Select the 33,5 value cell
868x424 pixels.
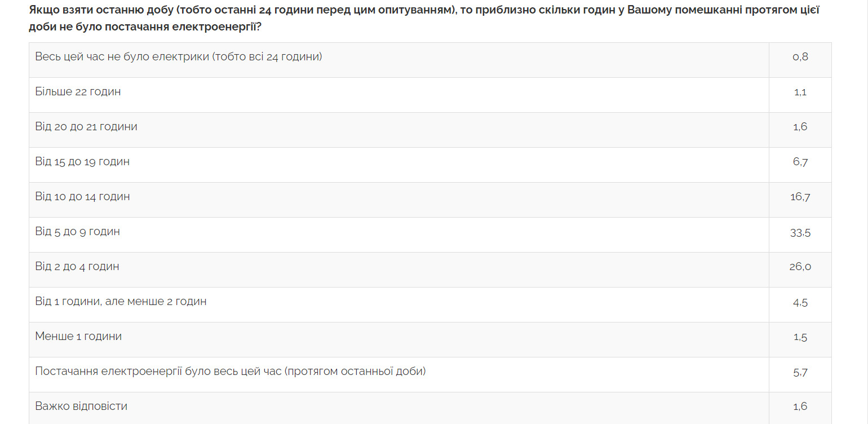800,235
